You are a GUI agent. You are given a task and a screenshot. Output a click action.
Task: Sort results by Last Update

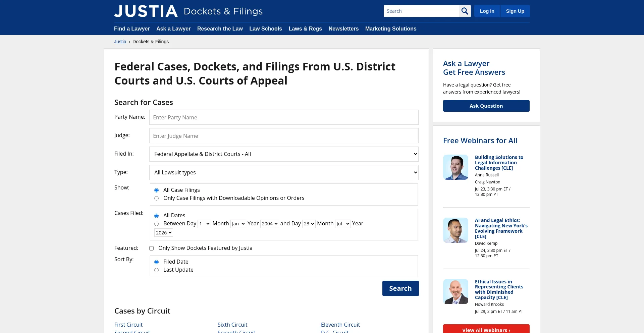pos(156,270)
